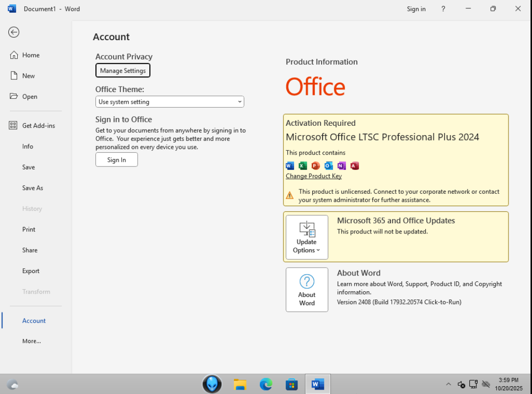This screenshot has width=532, height=394.
Task: Open File Explorer from the taskbar
Action: (240, 384)
